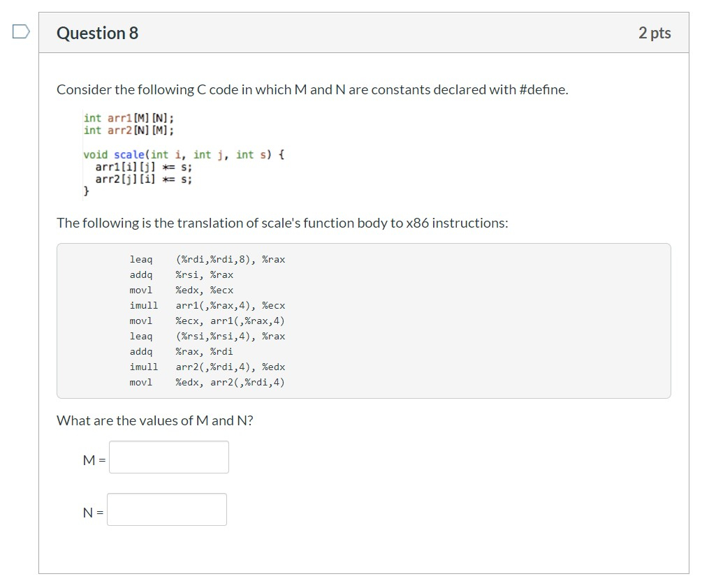Click the instruction 'imull arr1(,%rax,4), %ecx'

click(207, 306)
